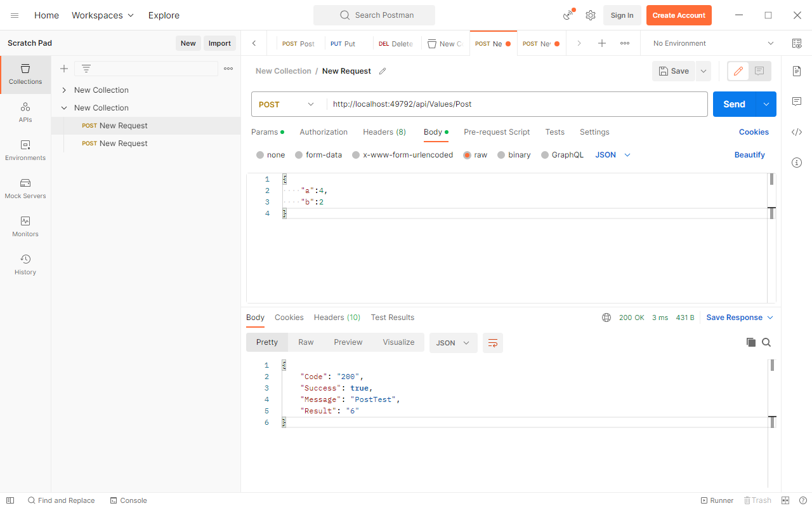Switch to build mode pencil icon
Screen dimensions: 812x508
pyautogui.click(x=738, y=71)
